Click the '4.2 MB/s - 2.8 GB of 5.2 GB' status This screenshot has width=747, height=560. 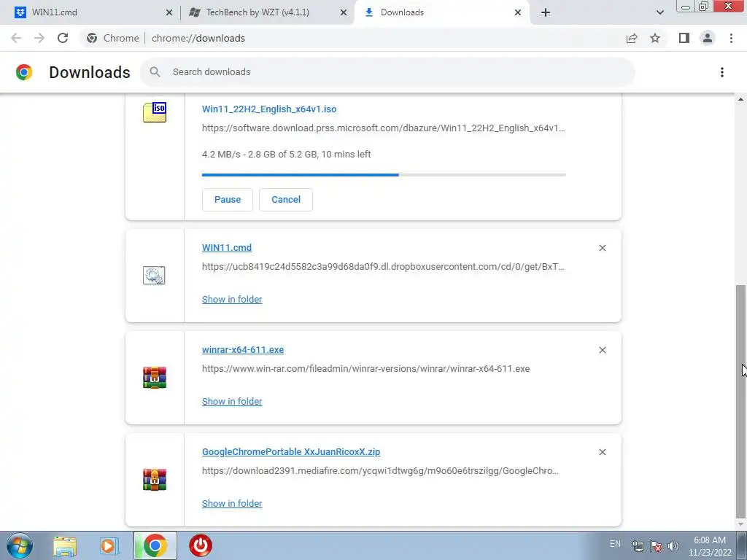[x=286, y=155]
